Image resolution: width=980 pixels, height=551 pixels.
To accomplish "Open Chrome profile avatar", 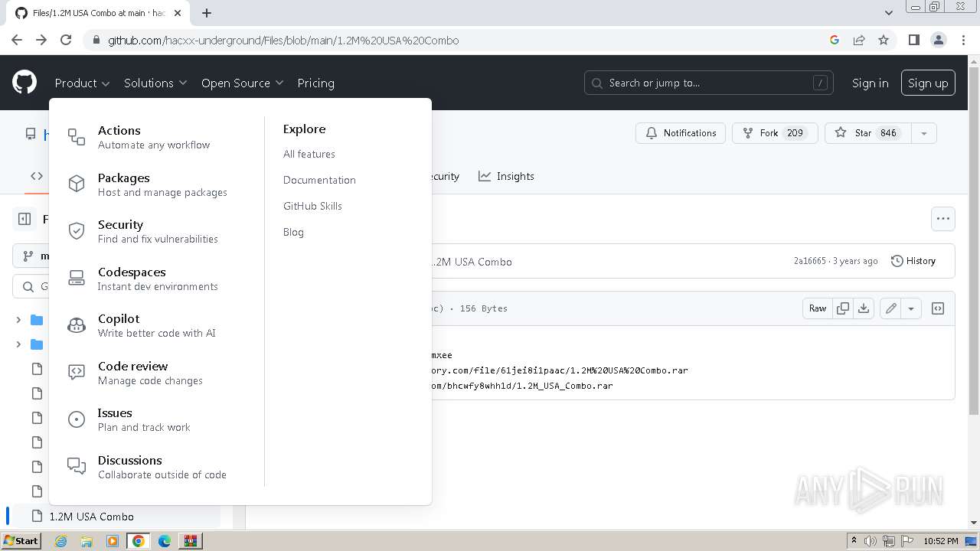I will [939, 40].
